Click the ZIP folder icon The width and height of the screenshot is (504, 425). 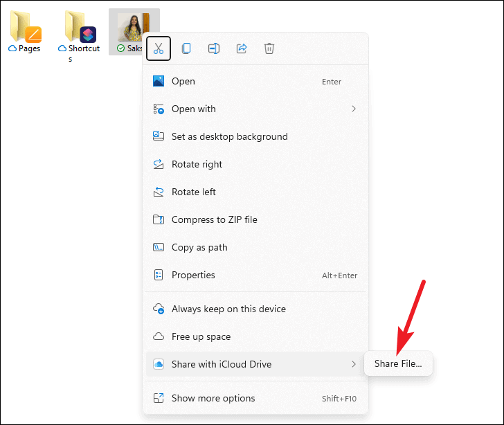click(159, 219)
